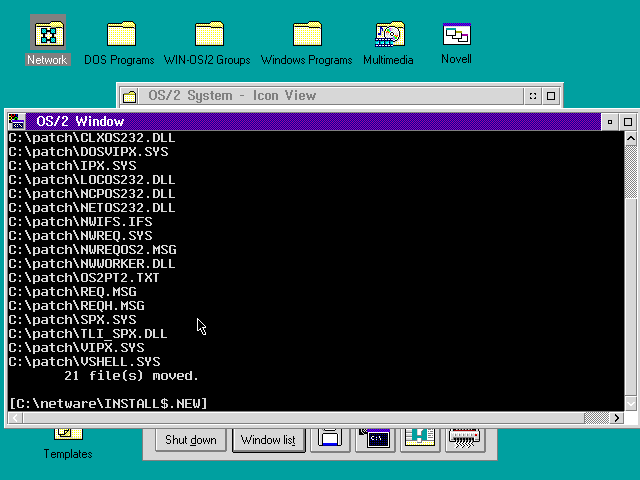
Task: Click the C:\patch\IPX.SYS line
Action: [72, 166]
